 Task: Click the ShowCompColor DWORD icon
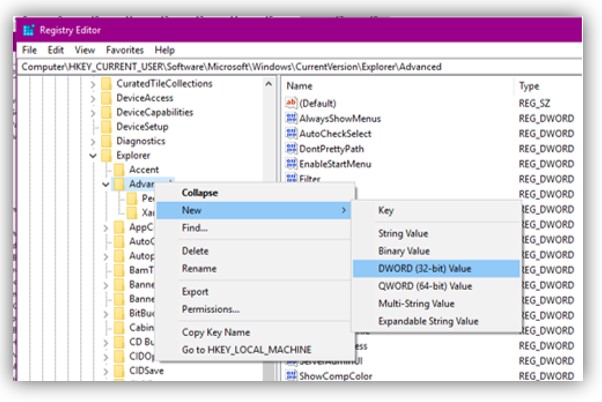coord(291,376)
